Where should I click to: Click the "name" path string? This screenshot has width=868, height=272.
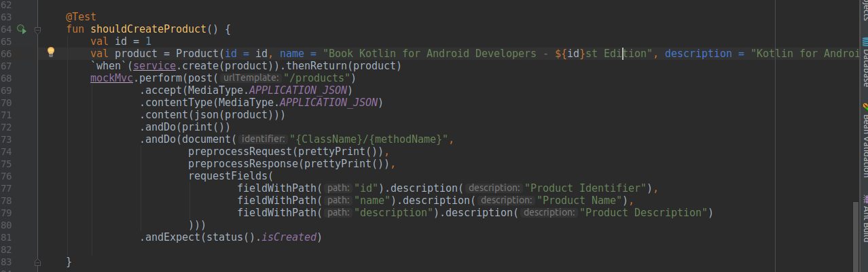(x=373, y=201)
